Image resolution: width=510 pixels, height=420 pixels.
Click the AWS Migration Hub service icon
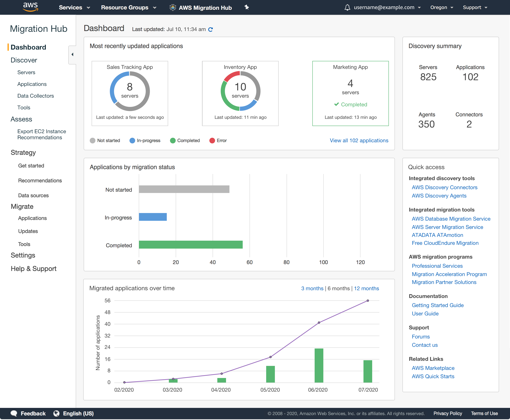point(173,8)
